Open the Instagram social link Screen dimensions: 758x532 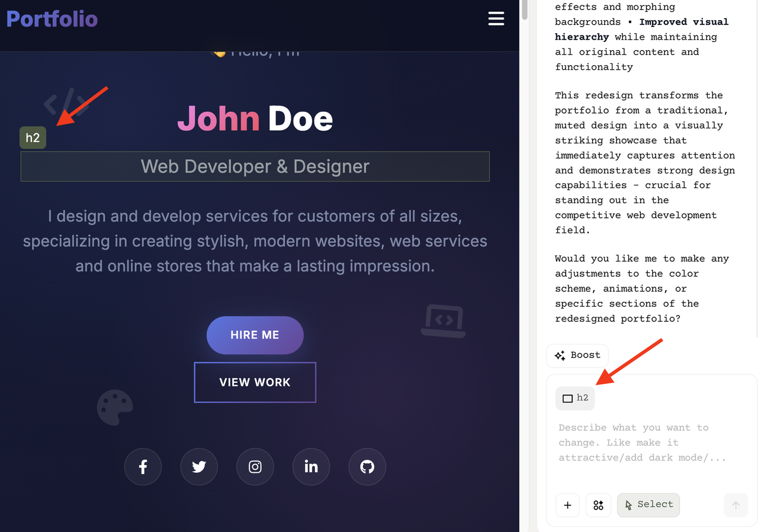[x=255, y=467]
